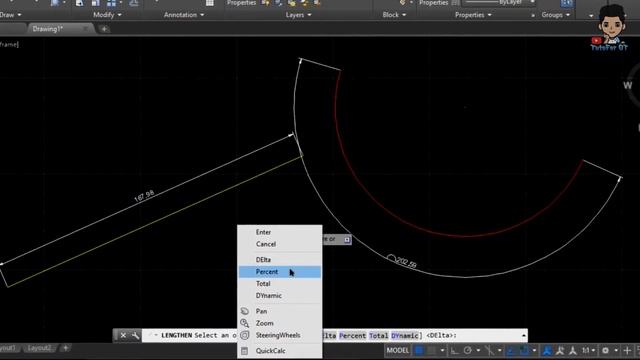Open SteeringWheels from context menu
Image resolution: width=640 pixels, height=360 pixels.
pyautogui.click(x=280, y=335)
